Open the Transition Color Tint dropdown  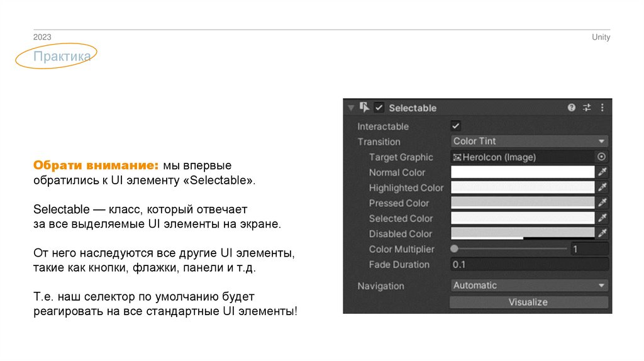click(529, 142)
